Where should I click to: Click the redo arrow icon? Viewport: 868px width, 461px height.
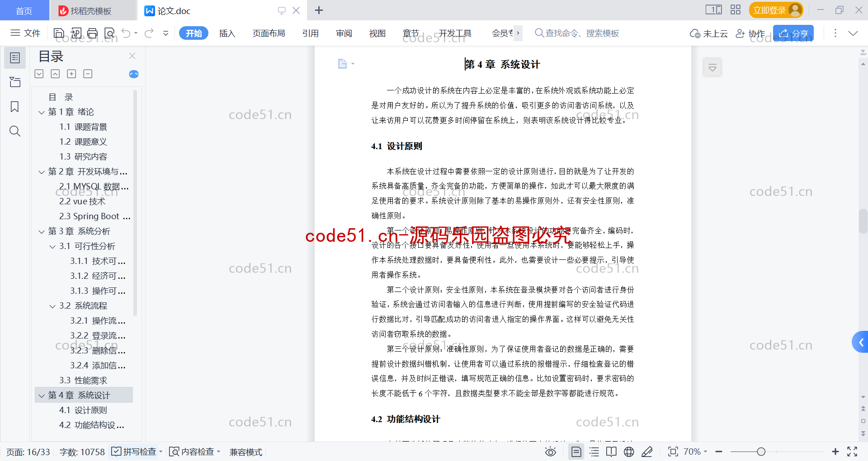coord(149,33)
